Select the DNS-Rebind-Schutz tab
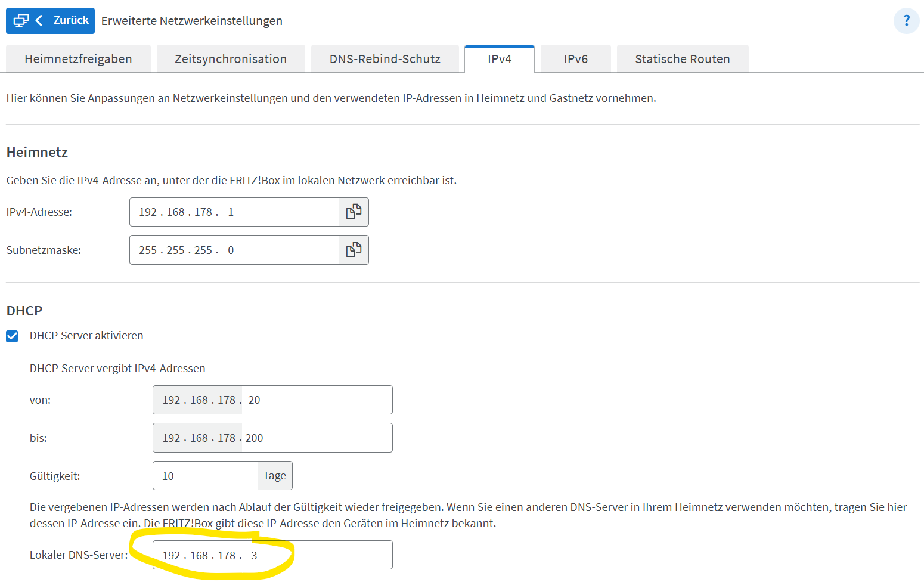Image resolution: width=924 pixels, height=582 pixels. (x=385, y=59)
